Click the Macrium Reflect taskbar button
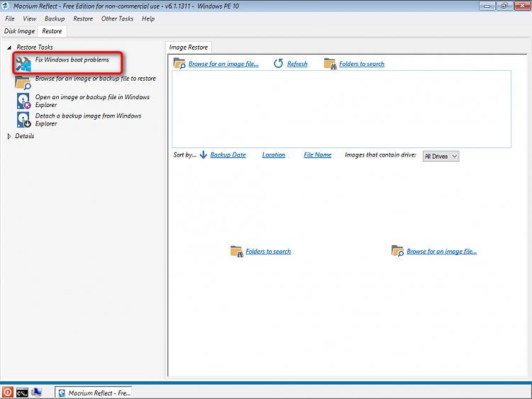 [x=94, y=393]
